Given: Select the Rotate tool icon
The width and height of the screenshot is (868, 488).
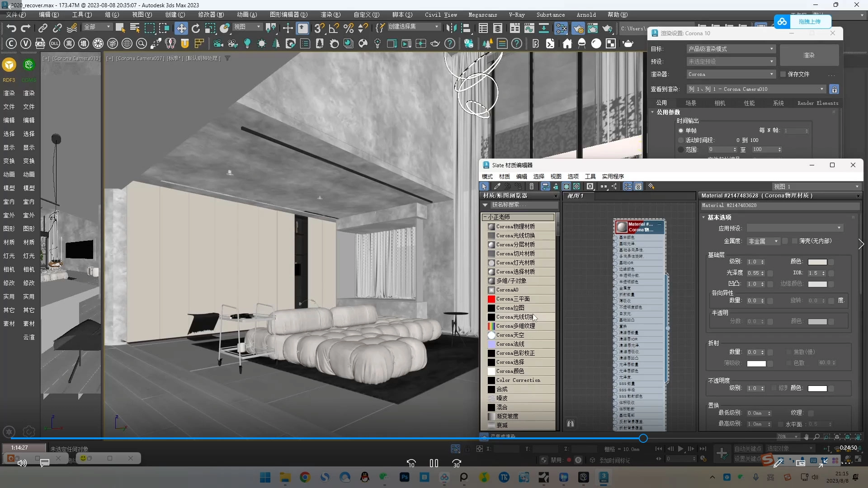Looking at the screenshot, I should pyautogui.click(x=195, y=28).
